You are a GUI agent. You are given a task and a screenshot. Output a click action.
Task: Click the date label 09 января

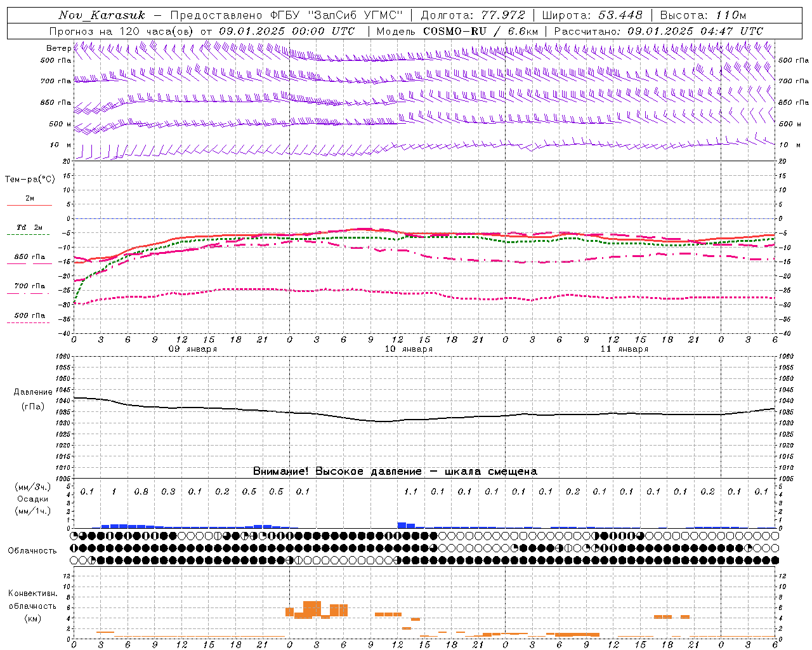point(193,349)
